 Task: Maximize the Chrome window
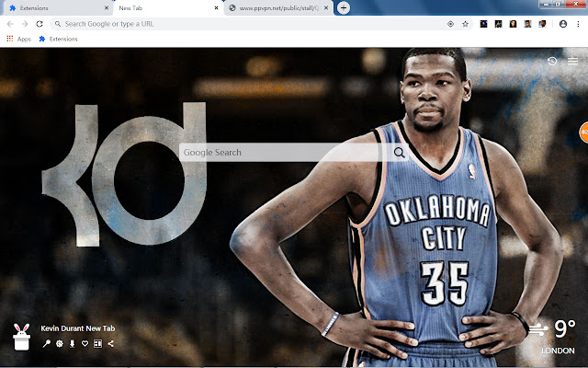pyautogui.click(x=558, y=4)
